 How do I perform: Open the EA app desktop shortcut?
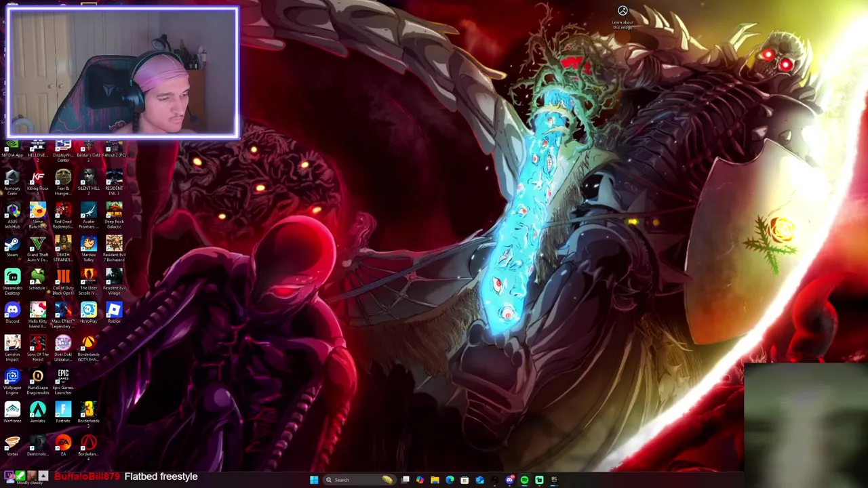(63, 446)
